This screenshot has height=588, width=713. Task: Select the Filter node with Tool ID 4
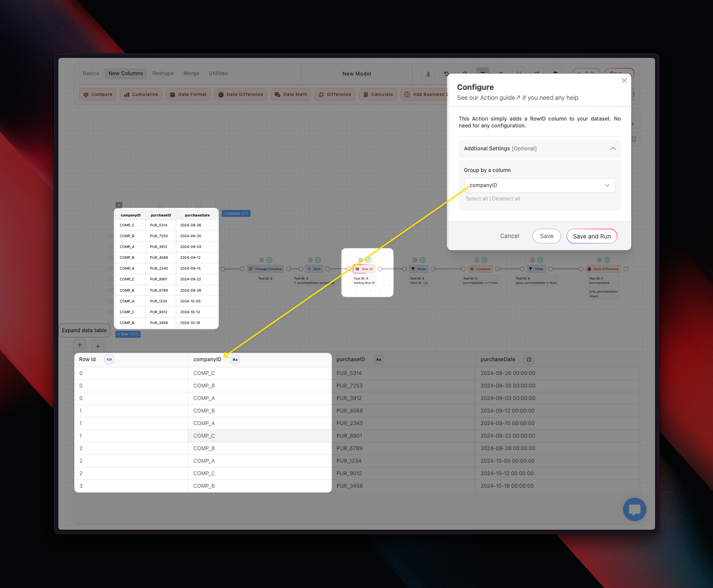(x=418, y=269)
